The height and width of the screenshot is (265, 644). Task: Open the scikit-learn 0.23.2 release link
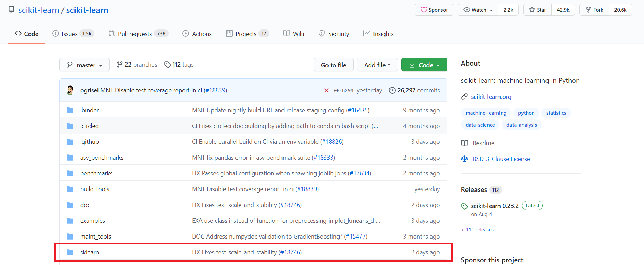[495, 206]
